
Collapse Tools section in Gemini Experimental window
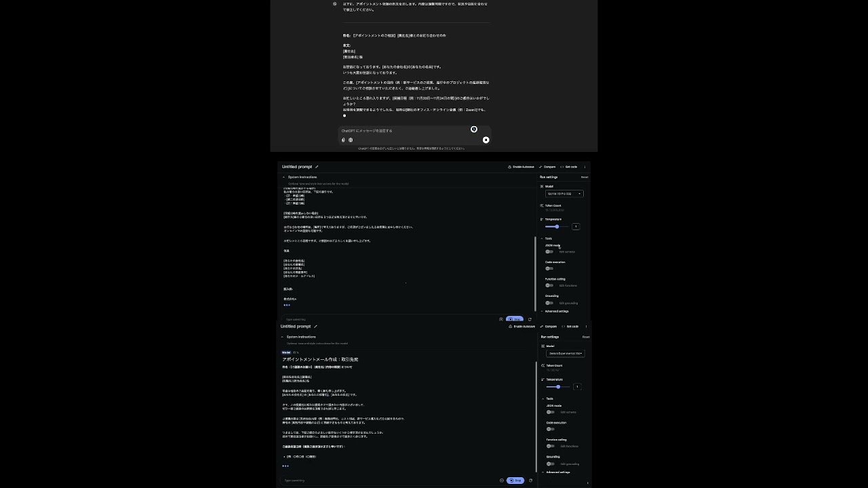point(542,399)
